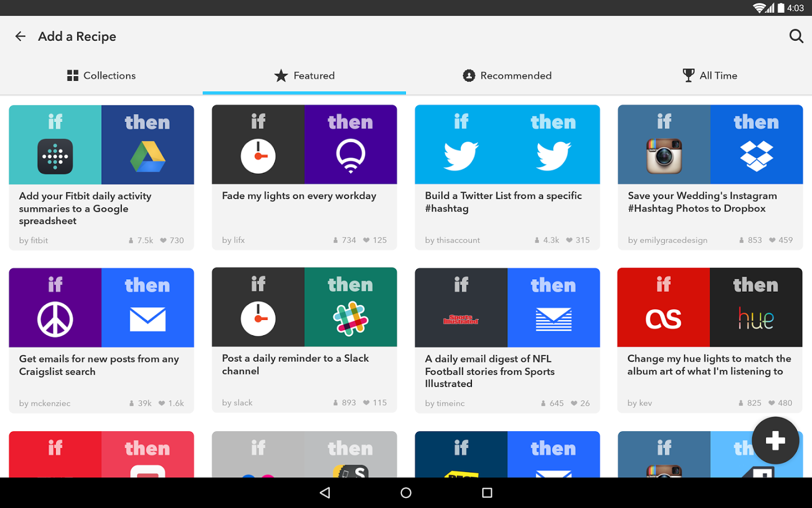Open the Recommended tab

tap(507, 76)
